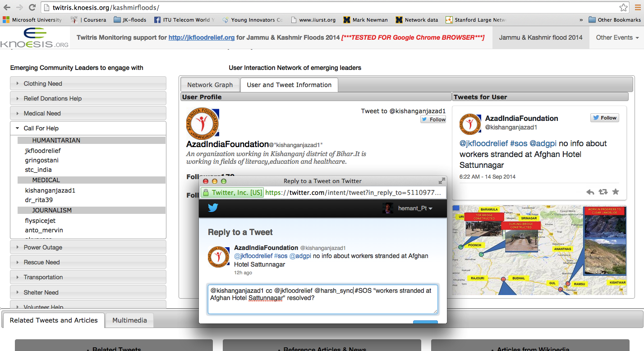This screenshot has height=351, width=644.
Task: Click AzadIndiaFoundation avatar in reply popup
Action: click(219, 257)
